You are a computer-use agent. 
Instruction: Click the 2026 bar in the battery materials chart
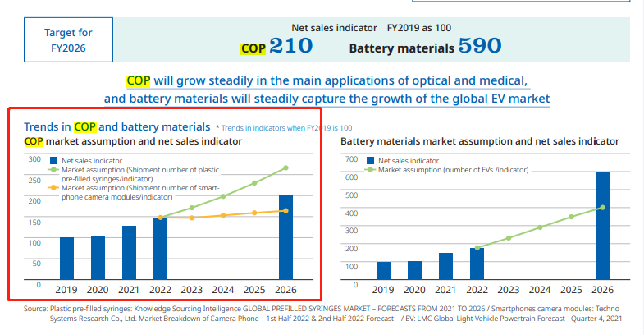602,226
